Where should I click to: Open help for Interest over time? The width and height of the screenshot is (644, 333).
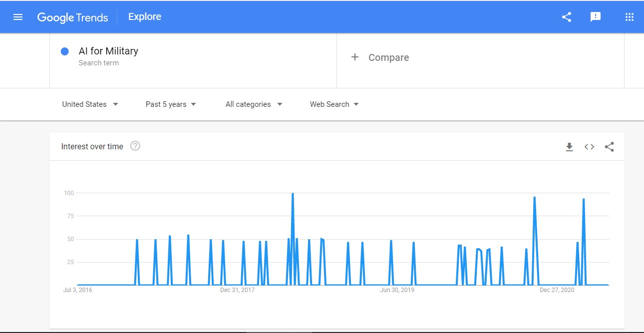pyautogui.click(x=135, y=146)
